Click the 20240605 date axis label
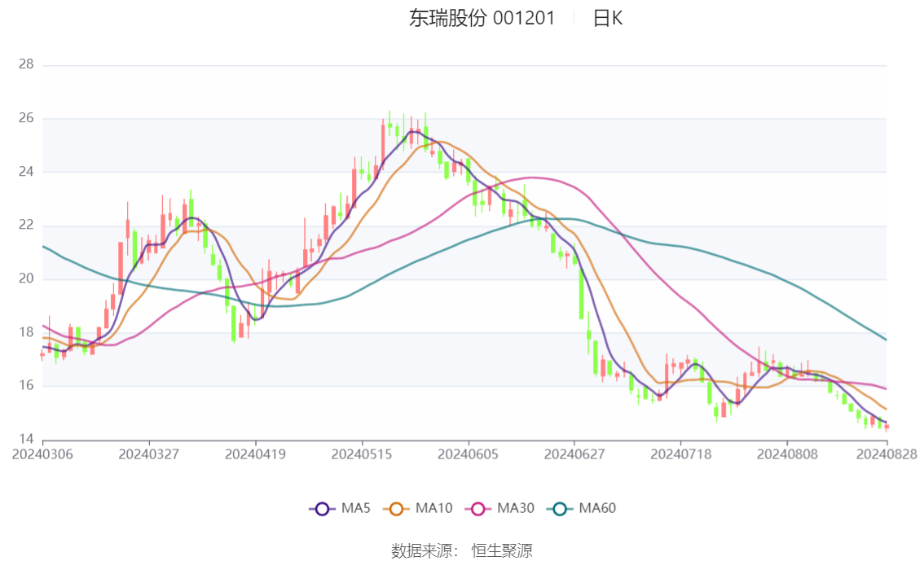This screenshot has width=924, height=561. tap(468, 454)
